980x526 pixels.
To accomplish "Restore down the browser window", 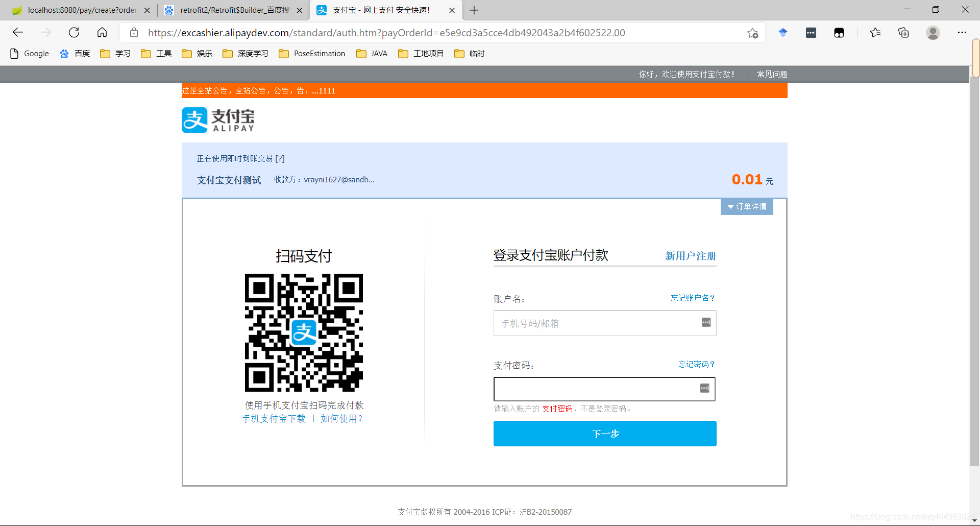I will (936, 9).
